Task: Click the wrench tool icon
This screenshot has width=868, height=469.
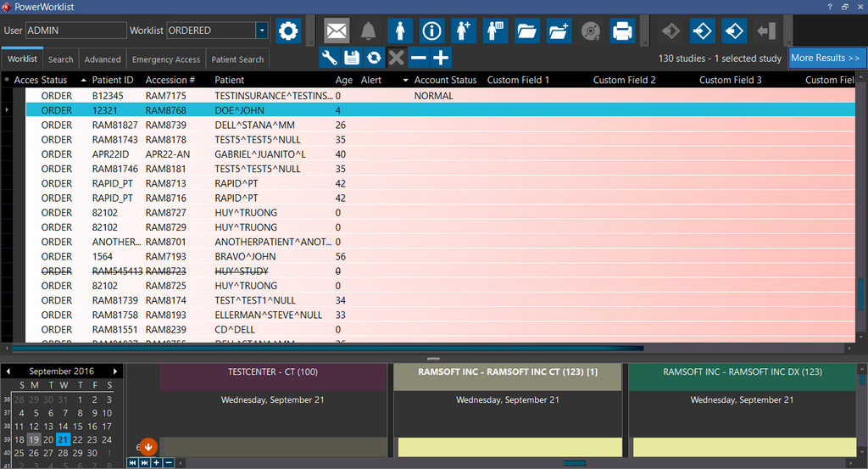Action: [x=331, y=58]
